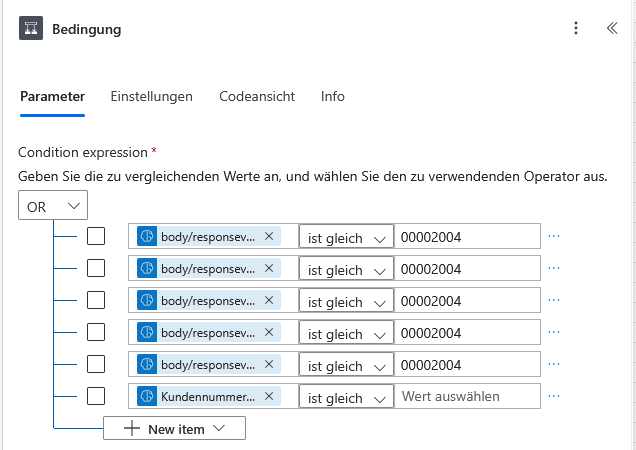Click the 'Wert auswählen' empty value field
This screenshot has height=450, width=636.
(x=467, y=396)
